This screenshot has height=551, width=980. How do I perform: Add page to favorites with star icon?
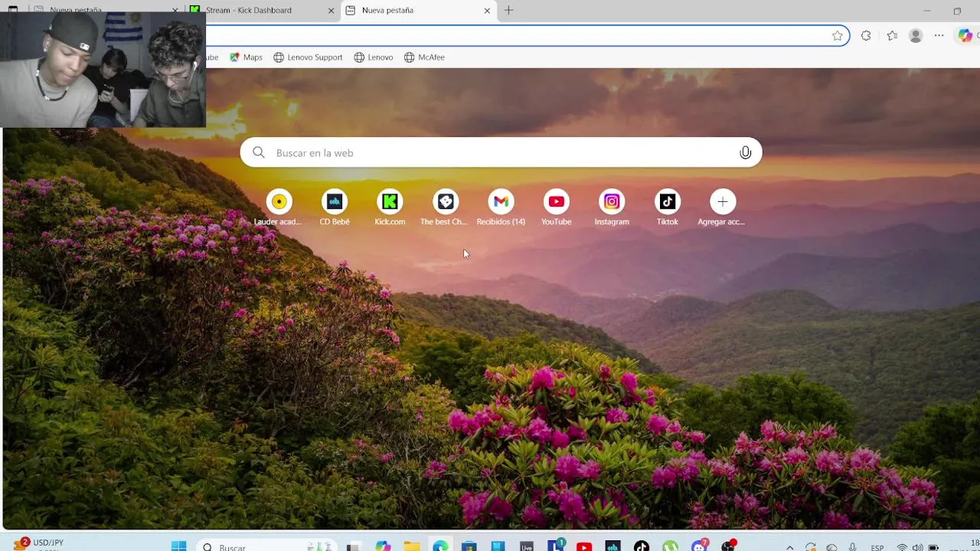tap(837, 36)
